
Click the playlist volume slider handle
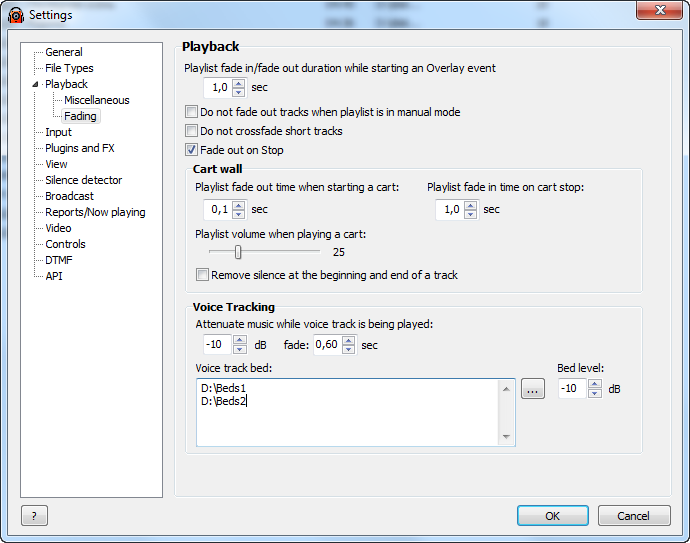coord(238,252)
